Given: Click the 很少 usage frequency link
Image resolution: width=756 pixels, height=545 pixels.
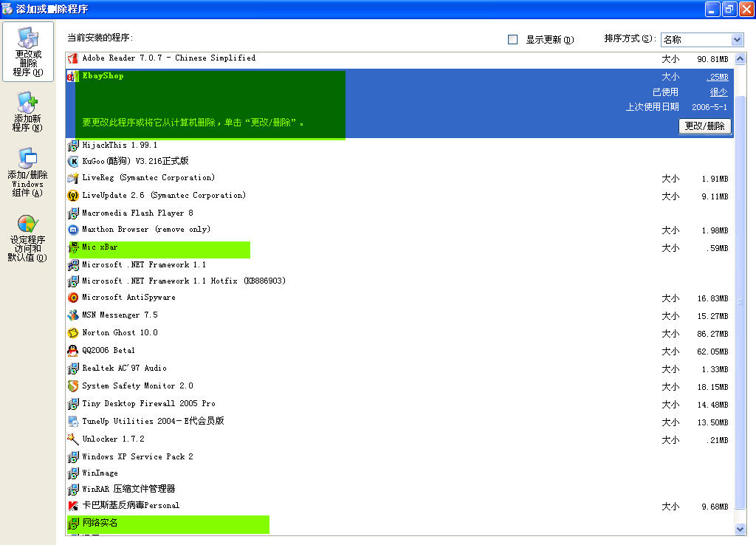Looking at the screenshot, I should 718,92.
